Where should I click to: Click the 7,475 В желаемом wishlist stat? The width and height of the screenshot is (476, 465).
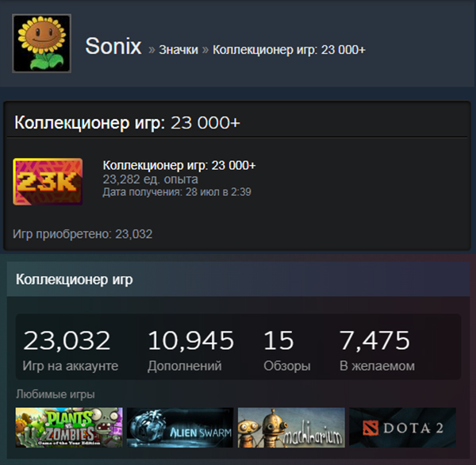377,351
